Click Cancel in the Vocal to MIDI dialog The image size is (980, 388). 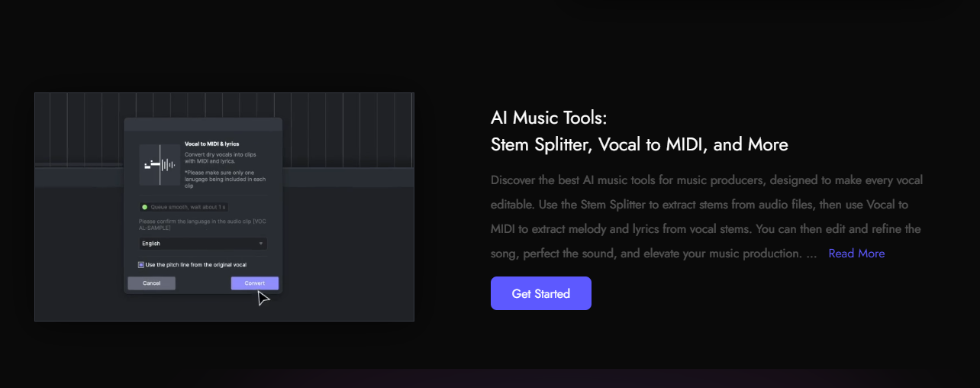click(151, 283)
